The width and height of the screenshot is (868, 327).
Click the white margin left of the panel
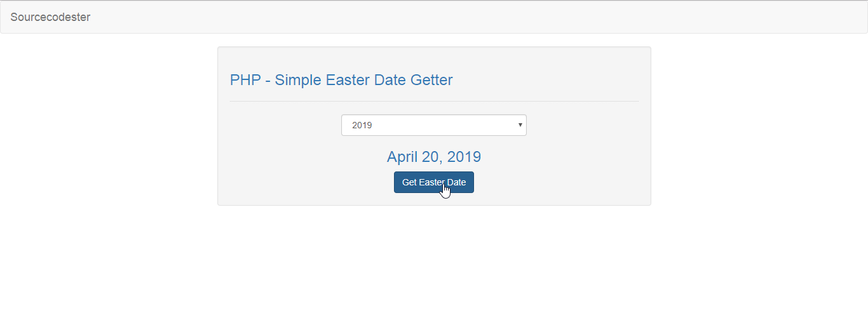click(108, 127)
